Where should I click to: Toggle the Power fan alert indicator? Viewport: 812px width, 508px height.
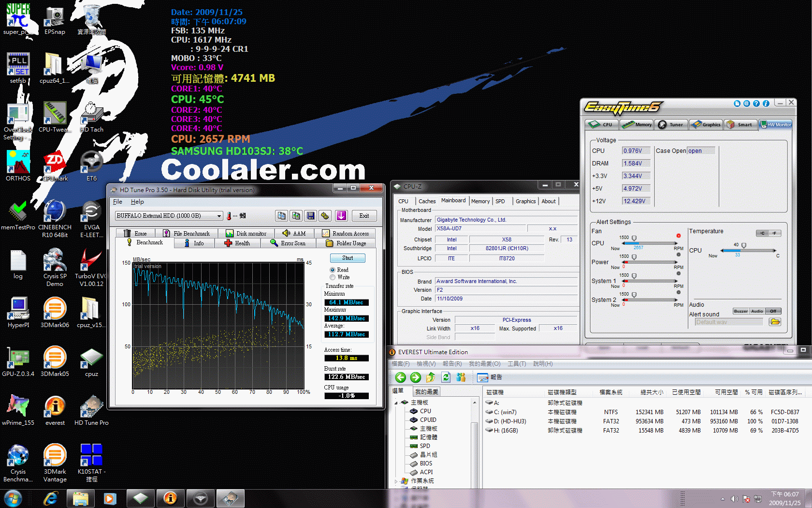pyautogui.click(x=679, y=254)
